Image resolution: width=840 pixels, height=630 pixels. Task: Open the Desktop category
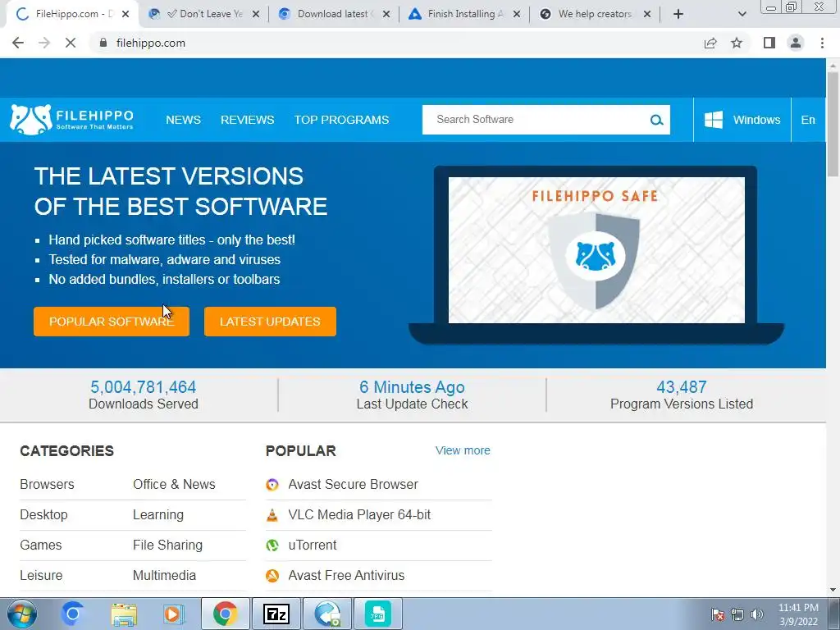(44, 515)
